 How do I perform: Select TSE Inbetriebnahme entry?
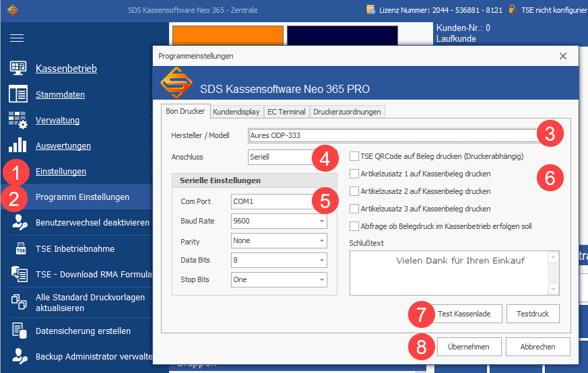75,248
